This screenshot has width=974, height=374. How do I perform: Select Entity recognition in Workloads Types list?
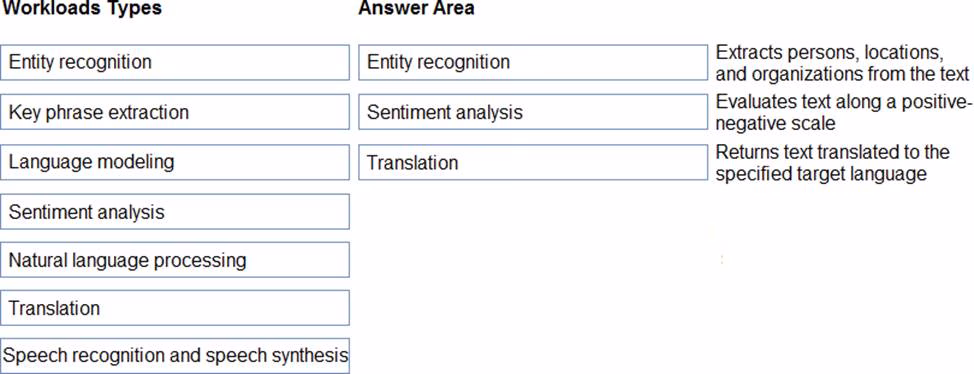(175, 62)
